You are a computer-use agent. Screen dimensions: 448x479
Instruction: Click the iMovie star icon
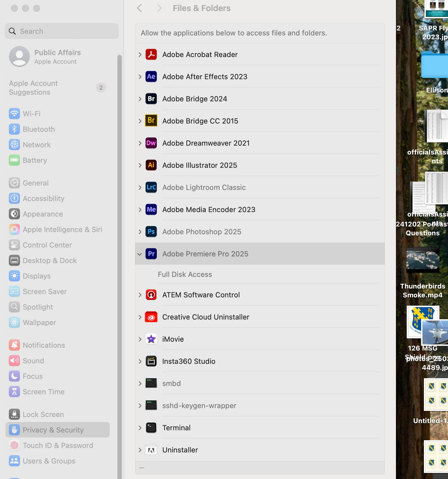(x=151, y=339)
